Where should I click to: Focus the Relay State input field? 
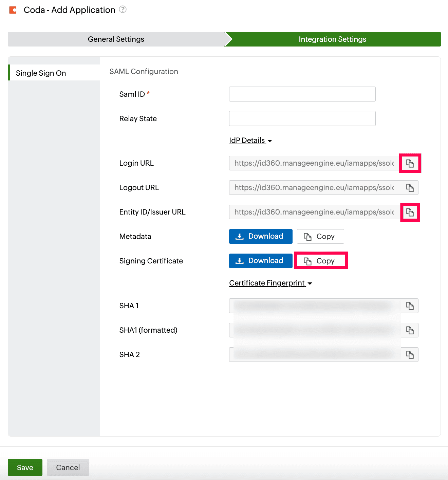(302, 118)
